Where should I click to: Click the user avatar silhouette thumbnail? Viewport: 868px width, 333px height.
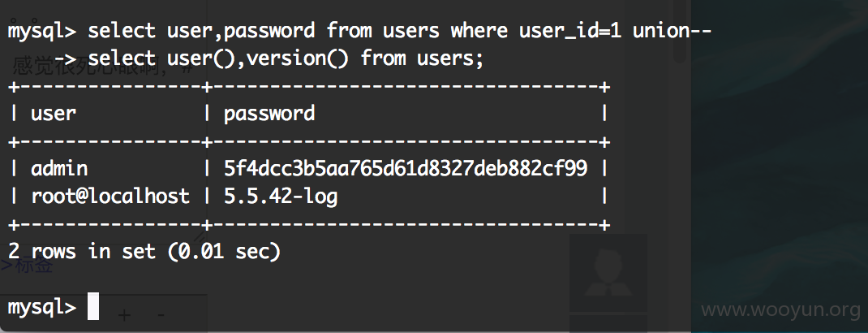click(608, 273)
